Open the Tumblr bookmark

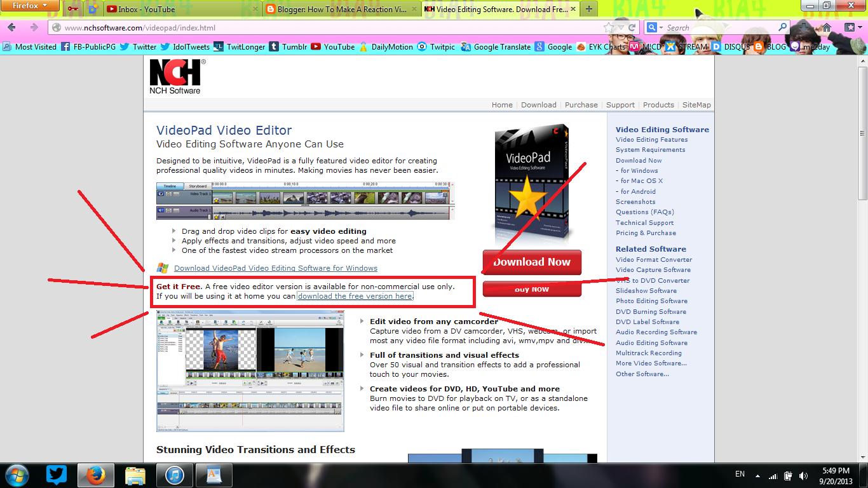[x=288, y=47]
